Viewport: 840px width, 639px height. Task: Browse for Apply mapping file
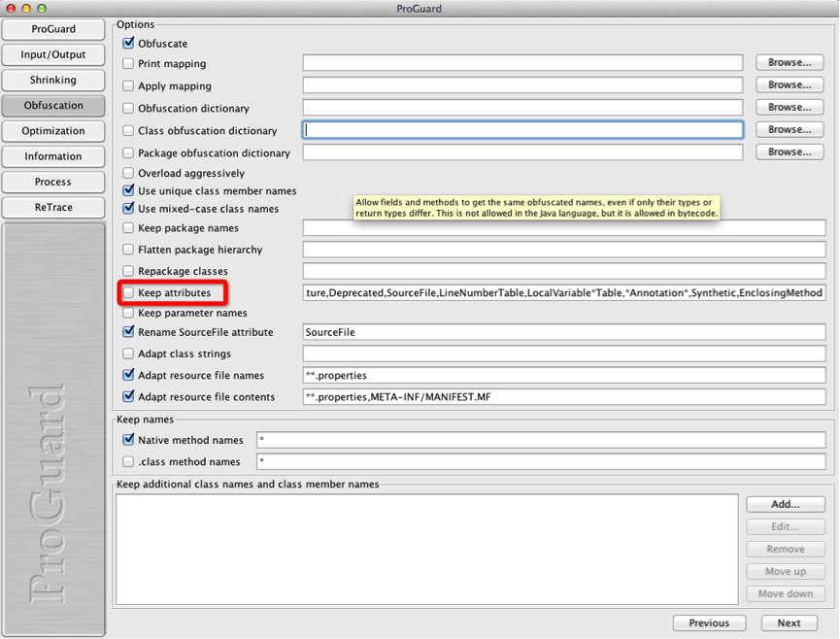790,85
